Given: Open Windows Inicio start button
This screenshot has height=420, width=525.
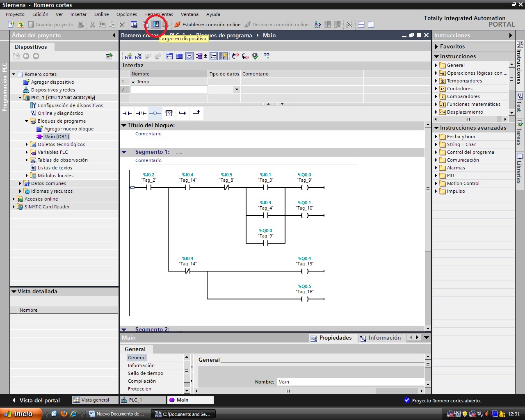Looking at the screenshot, I should [x=21, y=414].
